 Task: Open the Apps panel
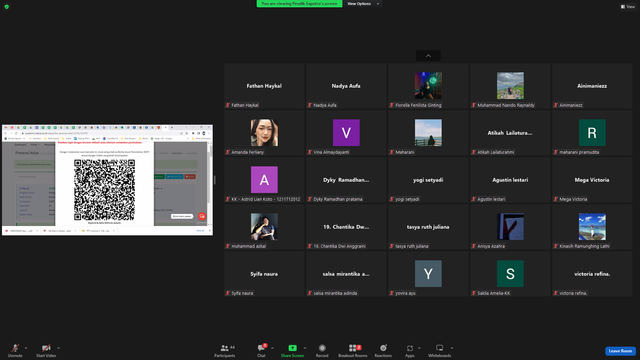(410, 350)
